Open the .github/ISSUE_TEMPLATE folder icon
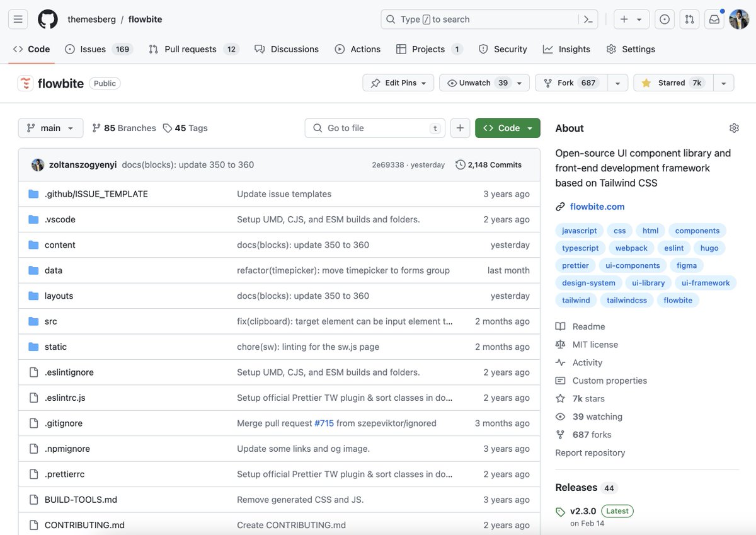 (33, 194)
